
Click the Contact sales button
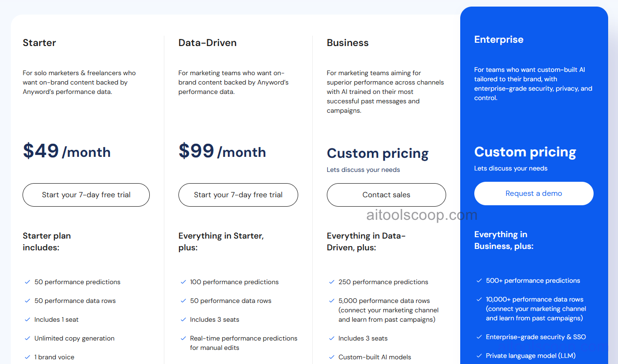386,194
